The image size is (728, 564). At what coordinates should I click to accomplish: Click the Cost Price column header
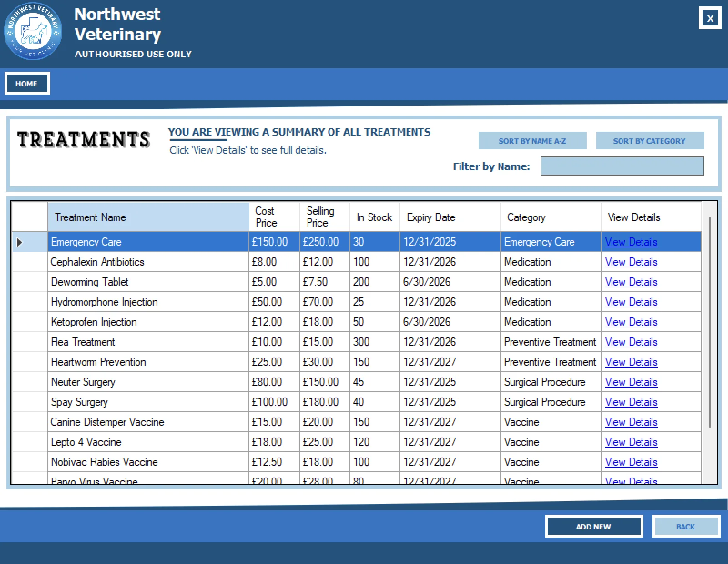[x=274, y=217]
